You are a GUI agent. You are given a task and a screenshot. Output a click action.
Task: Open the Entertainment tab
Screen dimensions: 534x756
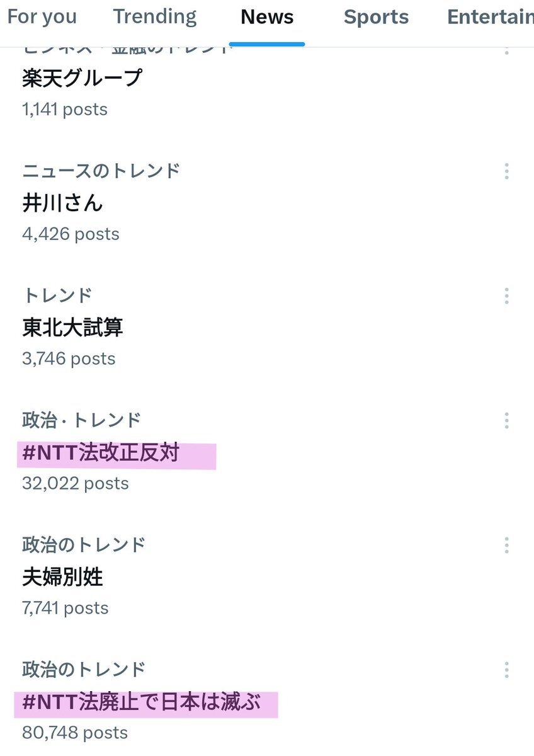pos(490,18)
